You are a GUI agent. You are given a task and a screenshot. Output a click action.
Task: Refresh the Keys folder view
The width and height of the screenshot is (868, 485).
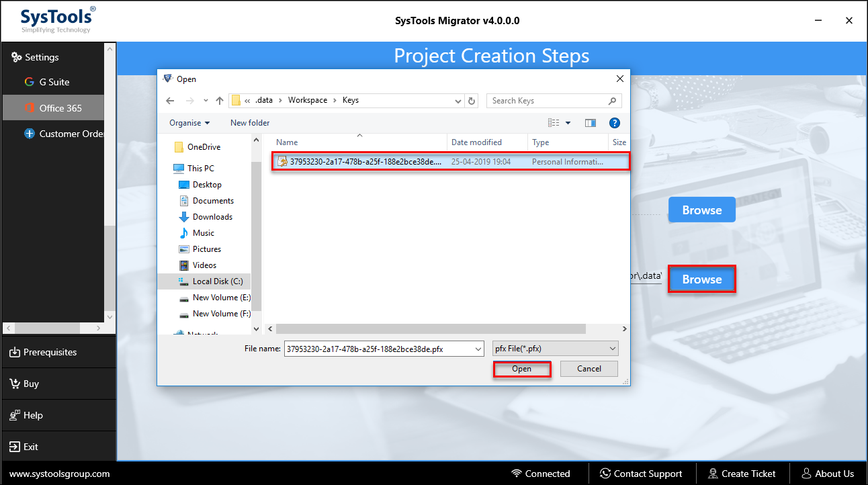(x=472, y=101)
